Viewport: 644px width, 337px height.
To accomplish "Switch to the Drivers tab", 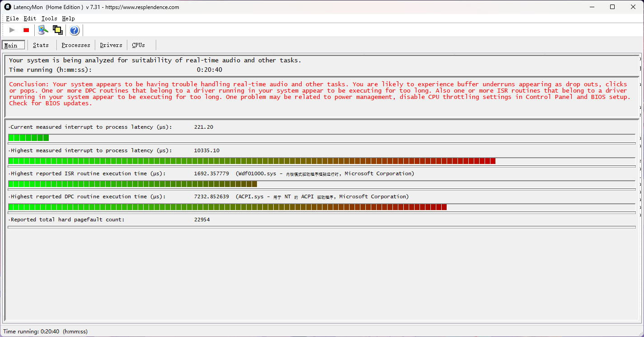I will (111, 45).
